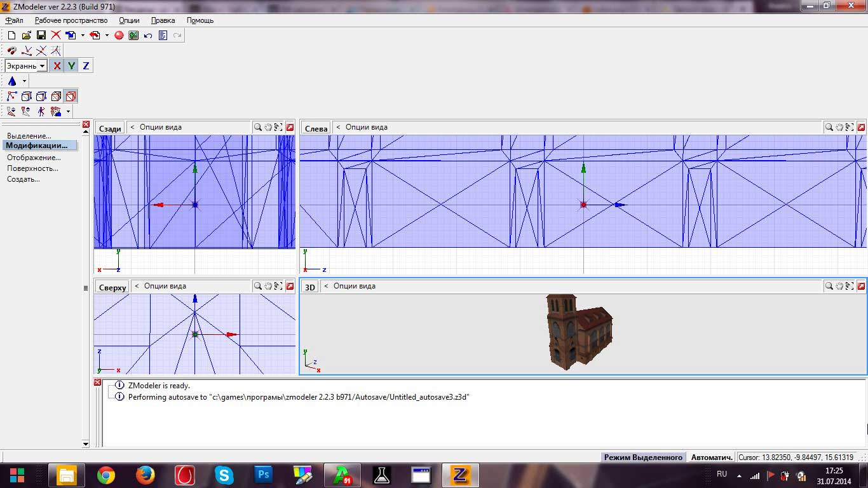Image resolution: width=868 pixels, height=488 pixels.
Task: Open the textures browser cactus picture icon
Action: [x=133, y=36]
